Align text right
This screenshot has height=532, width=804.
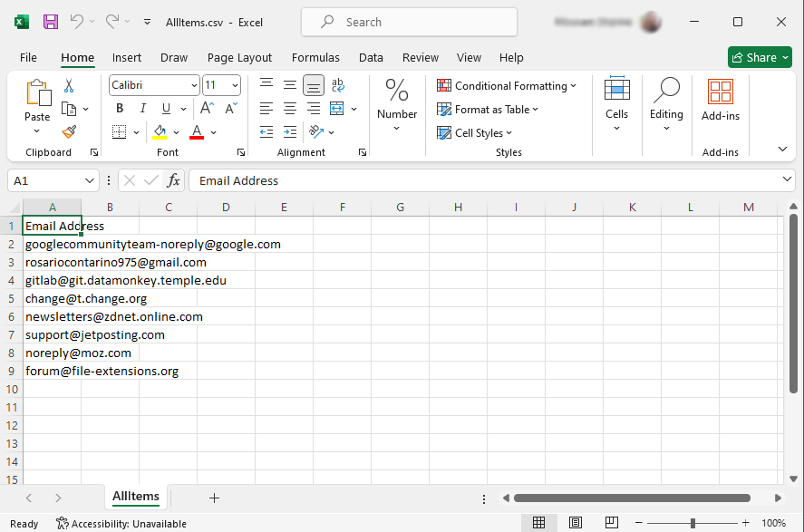click(314, 108)
